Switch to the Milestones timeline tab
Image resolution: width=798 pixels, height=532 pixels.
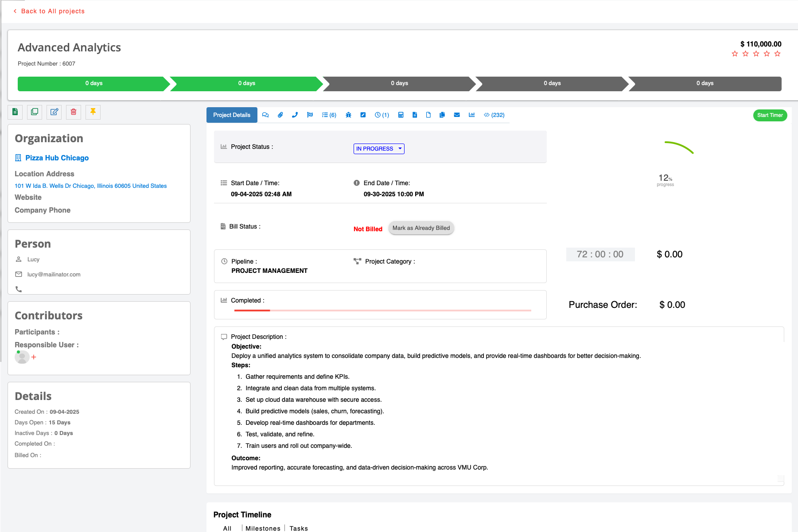tap(263, 528)
